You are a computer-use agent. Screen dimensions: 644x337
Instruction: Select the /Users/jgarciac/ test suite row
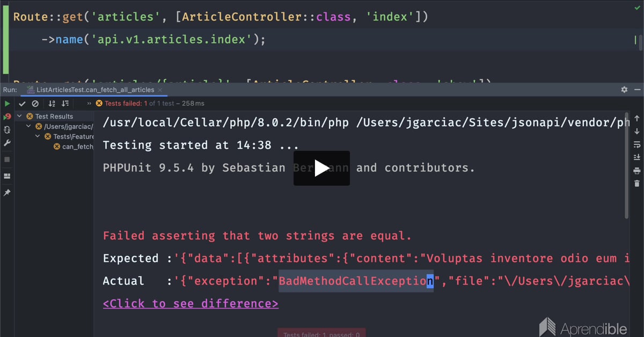click(x=54, y=127)
